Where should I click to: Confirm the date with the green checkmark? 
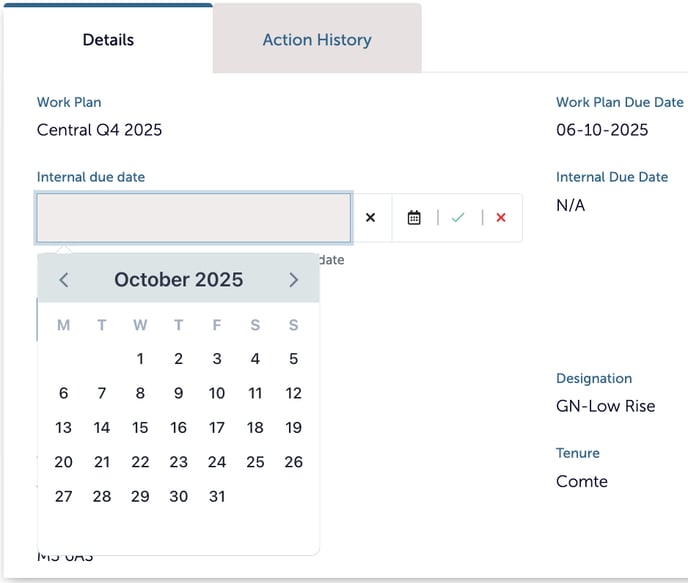(x=458, y=218)
